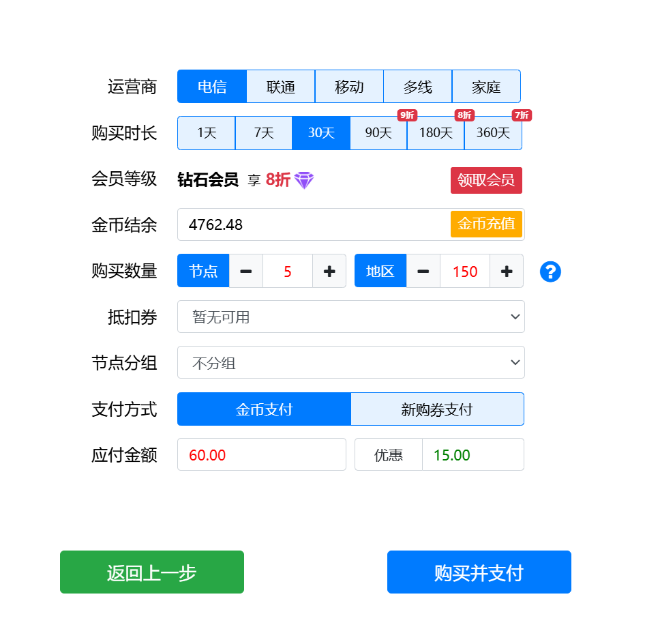Decrease region count with minus button
Screen dimensions: 660x644
423,272
